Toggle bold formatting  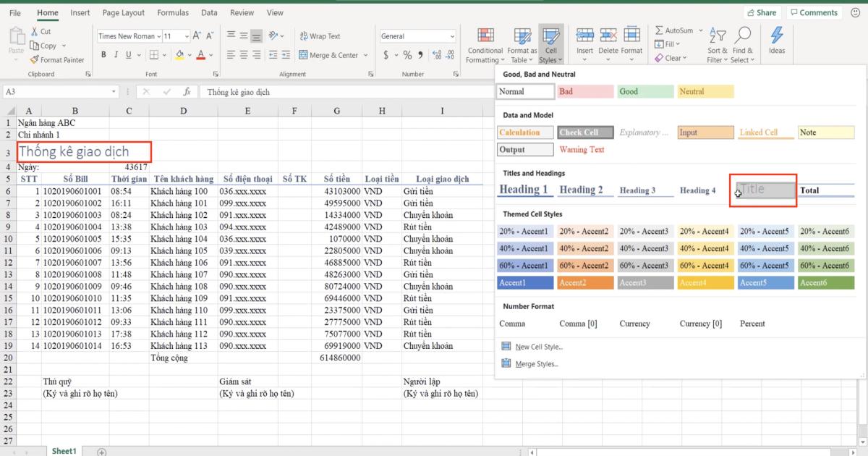tap(103, 54)
